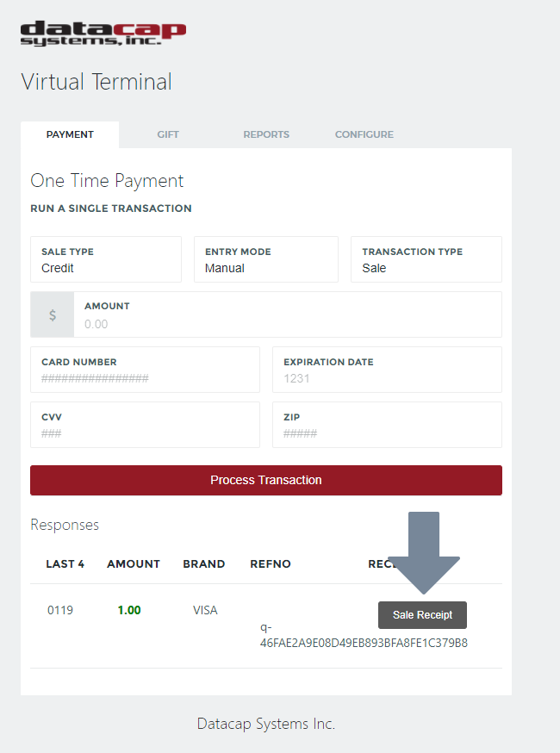Select the PAYMENT tab
Viewport: 560px width, 753px height.
tap(70, 134)
